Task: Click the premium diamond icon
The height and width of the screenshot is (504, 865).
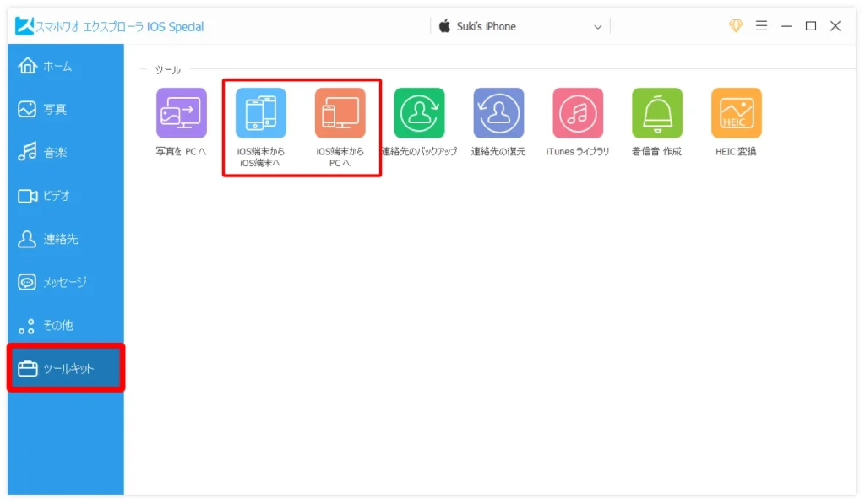Action: pos(736,26)
